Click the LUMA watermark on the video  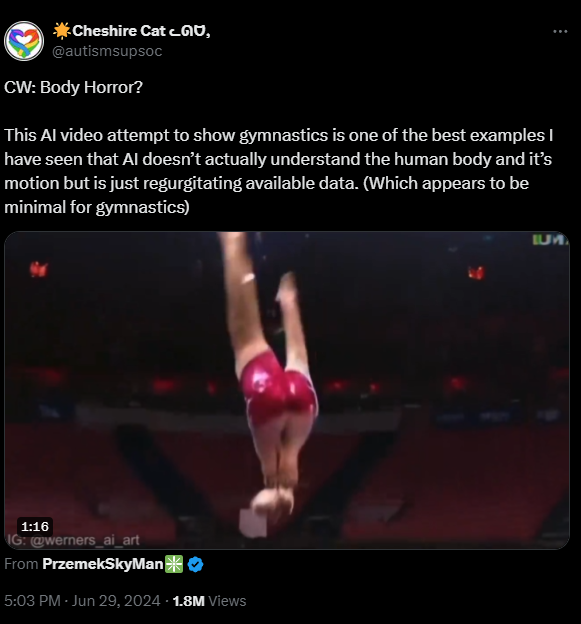click(x=550, y=240)
